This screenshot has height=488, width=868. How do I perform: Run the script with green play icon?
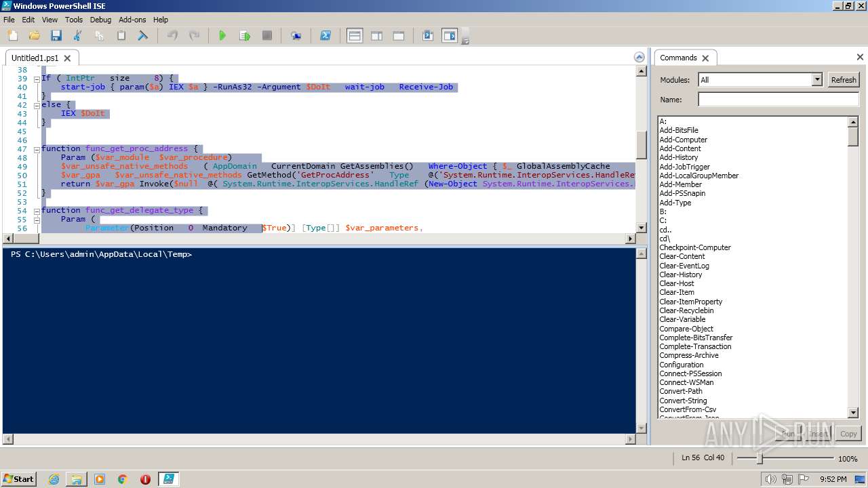222,35
